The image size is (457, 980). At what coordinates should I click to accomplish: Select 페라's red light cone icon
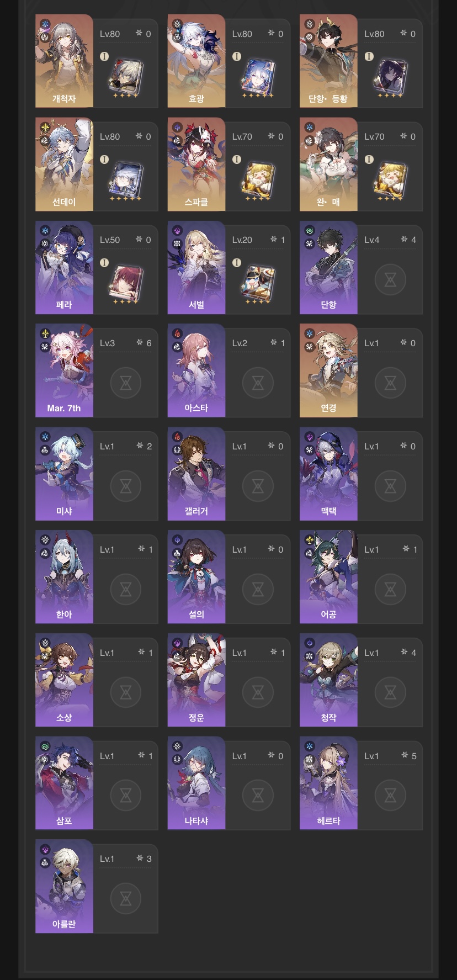tap(126, 282)
